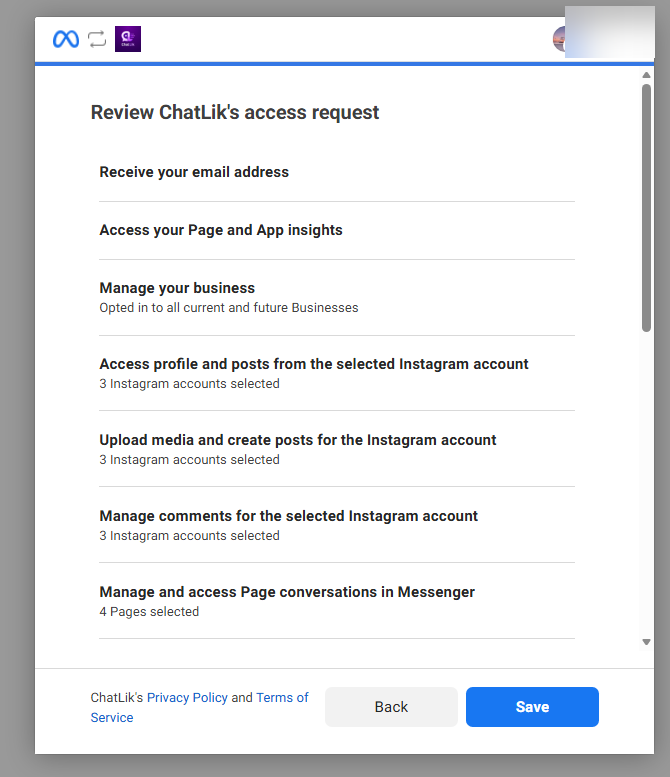Click "3 Instagram accounts selected" under Upload media
Viewport: 670px width, 777px height.
189,460
